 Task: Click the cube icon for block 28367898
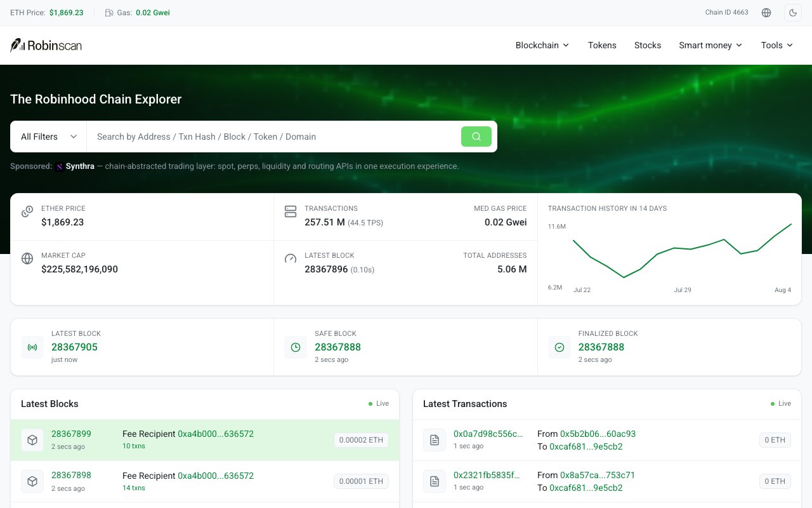pyautogui.click(x=32, y=482)
